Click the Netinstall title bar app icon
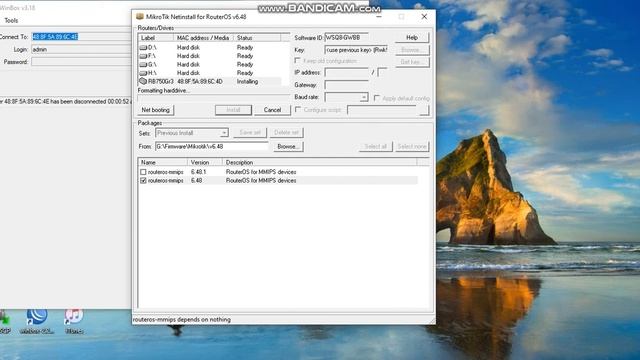Screen dimensions: 640x360 tap(140, 16)
